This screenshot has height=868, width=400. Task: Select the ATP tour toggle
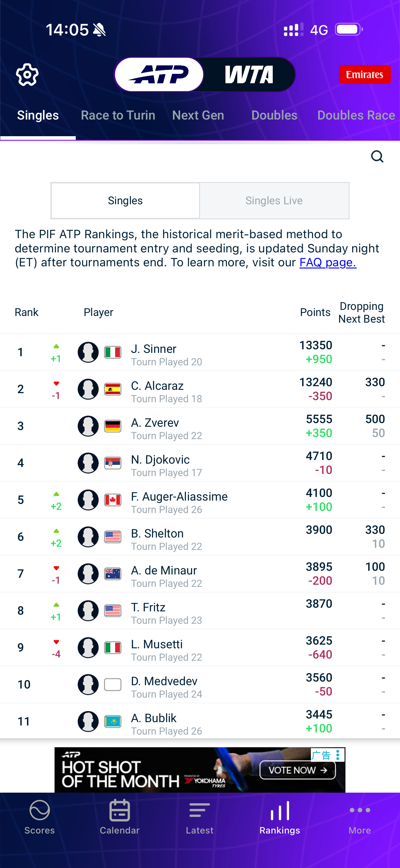coord(159,74)
